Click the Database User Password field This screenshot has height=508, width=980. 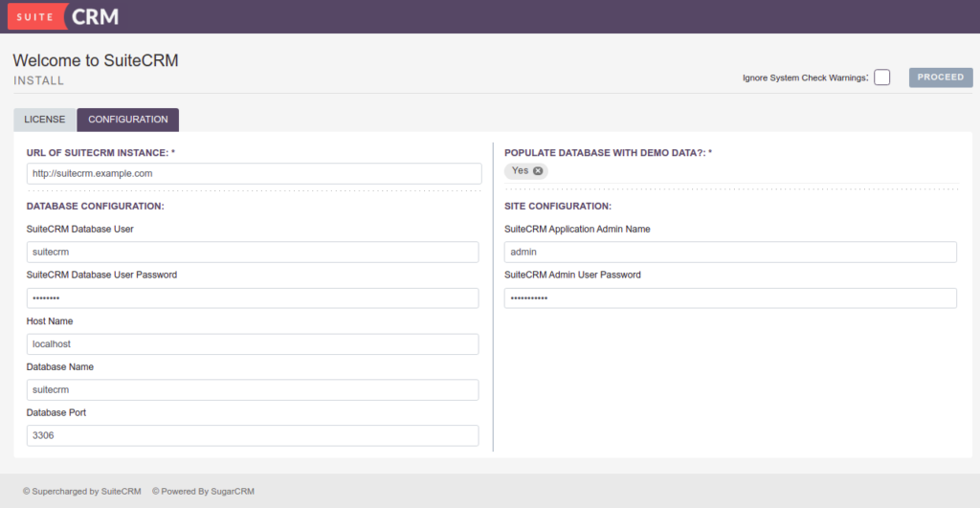click(253, 298)
